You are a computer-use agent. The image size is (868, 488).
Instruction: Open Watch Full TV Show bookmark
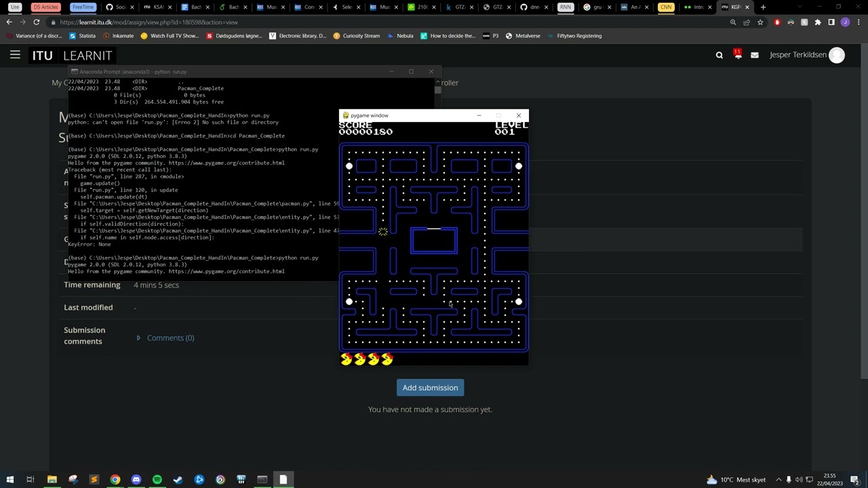pyautogui.click(x=170, y=36)
